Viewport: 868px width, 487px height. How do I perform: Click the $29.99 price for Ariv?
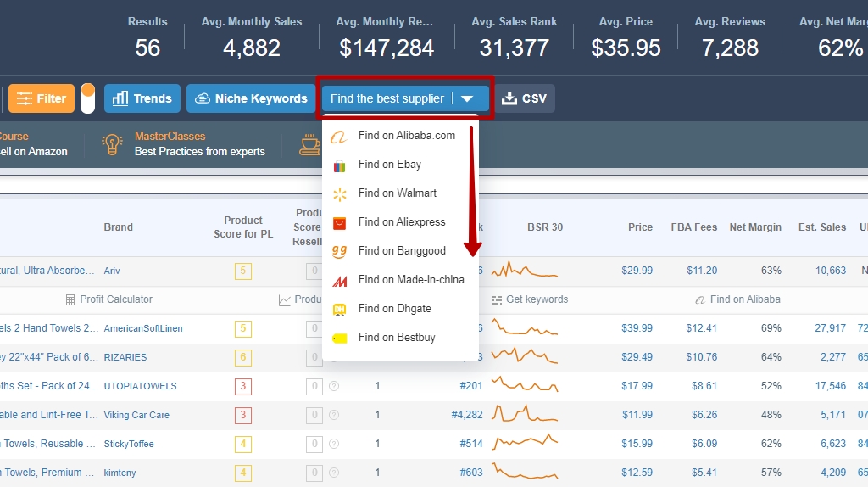pyautogui.click(x=637, y=271)
